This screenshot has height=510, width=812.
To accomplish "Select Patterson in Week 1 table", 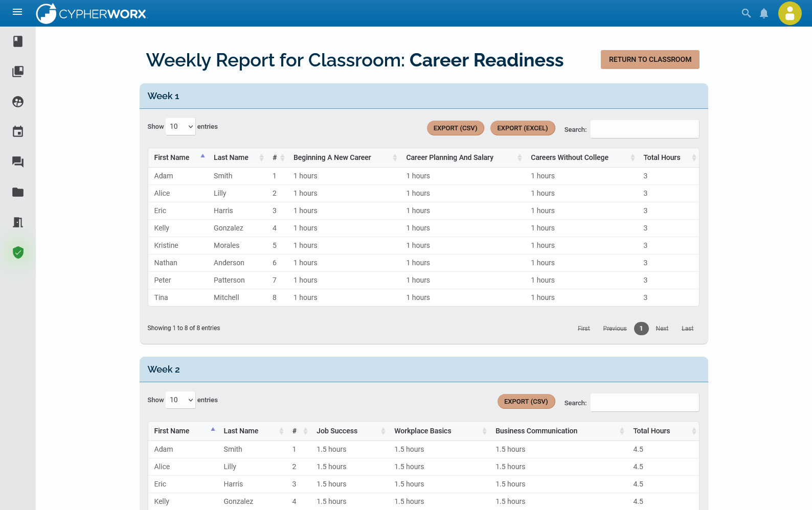I will tap(229, 280).
